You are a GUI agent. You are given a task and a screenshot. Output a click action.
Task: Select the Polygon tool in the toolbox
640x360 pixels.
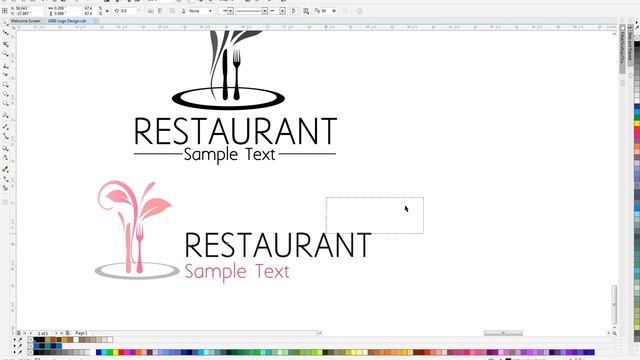tap(6, 104)
